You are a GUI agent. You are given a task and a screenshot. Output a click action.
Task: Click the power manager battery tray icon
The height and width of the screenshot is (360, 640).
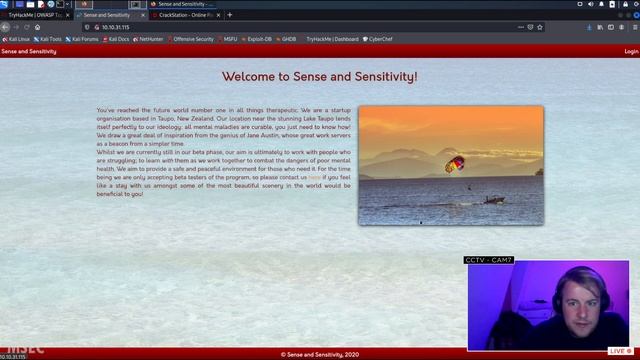tap(612, 4)
